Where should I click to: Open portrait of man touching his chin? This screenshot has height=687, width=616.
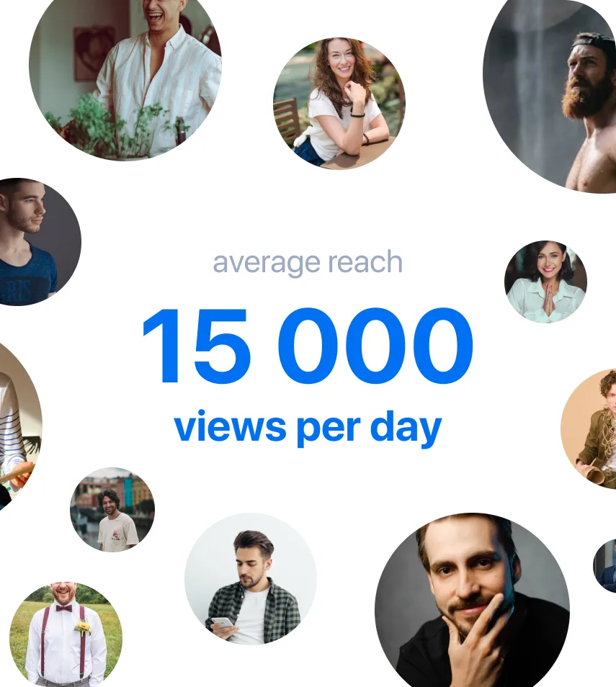472,600
